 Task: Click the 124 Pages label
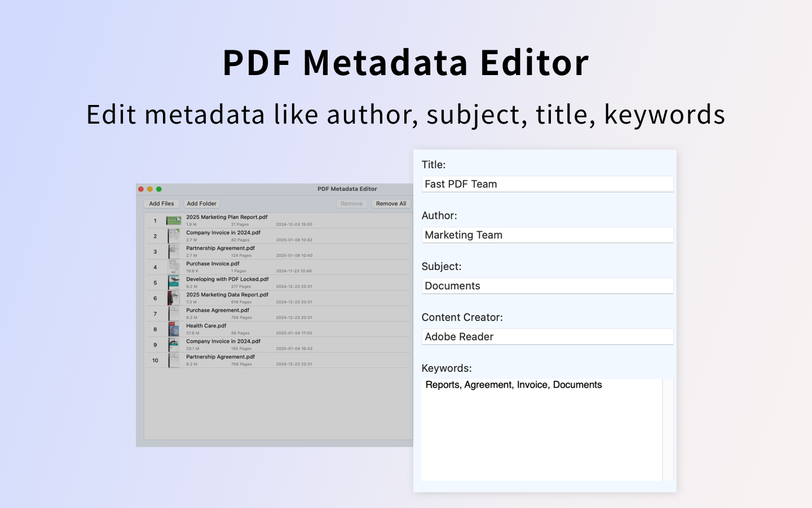[241, 256]
